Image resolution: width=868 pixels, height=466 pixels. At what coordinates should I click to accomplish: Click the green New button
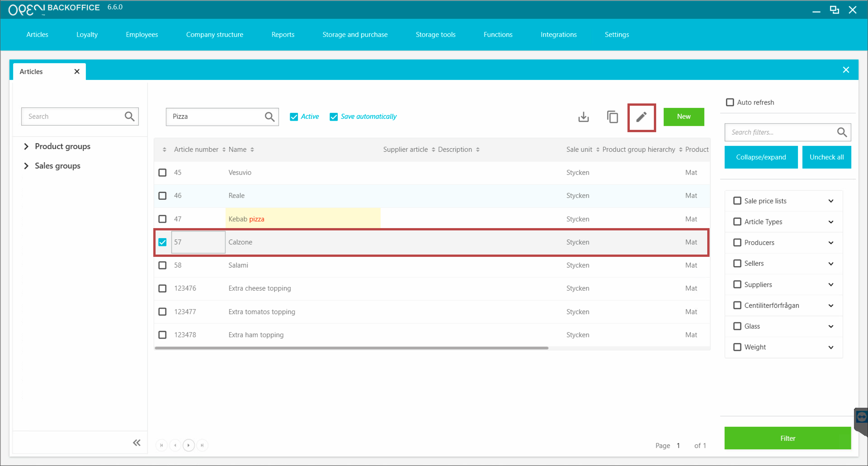pyautogui.click(x=683, y=117)
